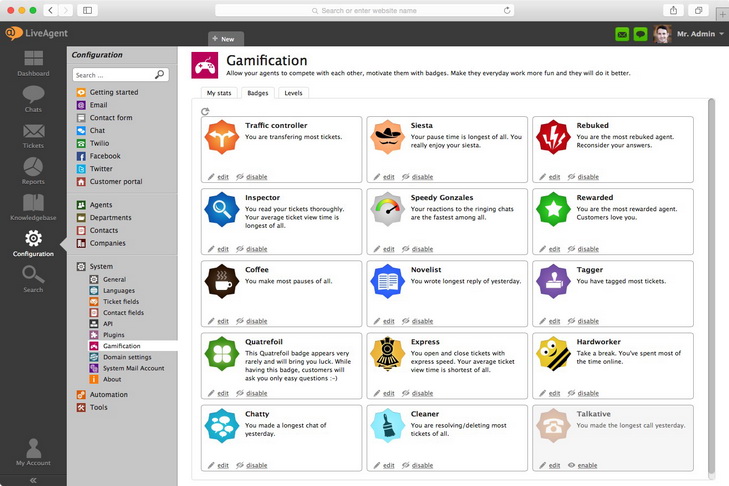
Task: Click the Mr. Admin avatar picture
Action: (662, 34)
